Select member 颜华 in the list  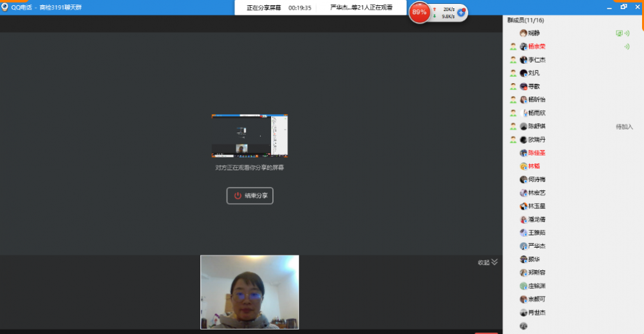pyautogui.click(x=534, y=259)
